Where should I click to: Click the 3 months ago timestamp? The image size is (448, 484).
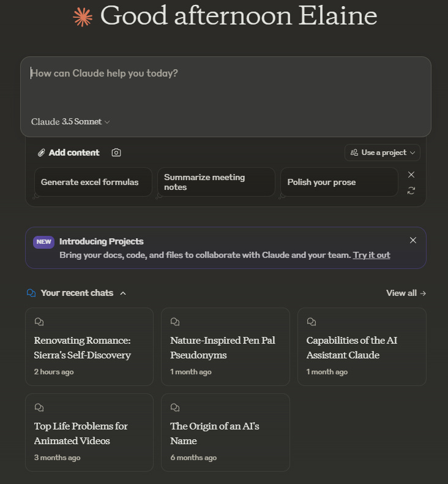pyautogui.click(x=58, y=458)
